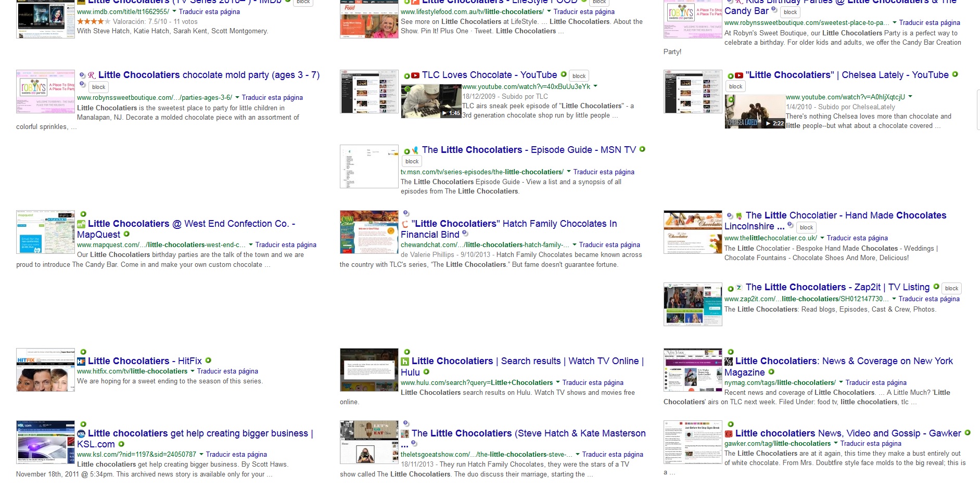Click the HitFix favicon beside Little Chocolatiers - HitFix

tap(81, 362)
